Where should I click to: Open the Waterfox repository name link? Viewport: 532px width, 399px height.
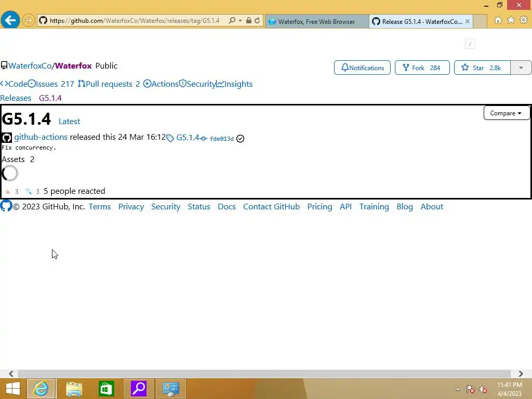(x=73, y=66)
